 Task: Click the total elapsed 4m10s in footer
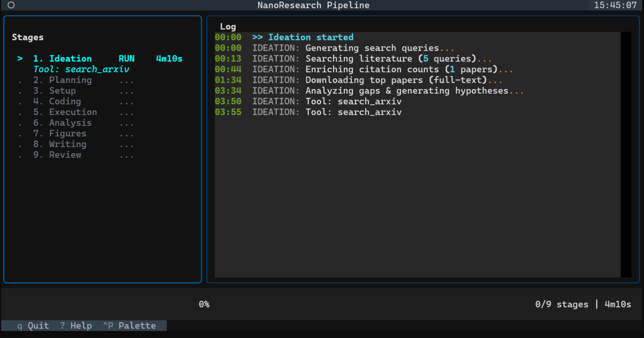[x=618, y=304]
